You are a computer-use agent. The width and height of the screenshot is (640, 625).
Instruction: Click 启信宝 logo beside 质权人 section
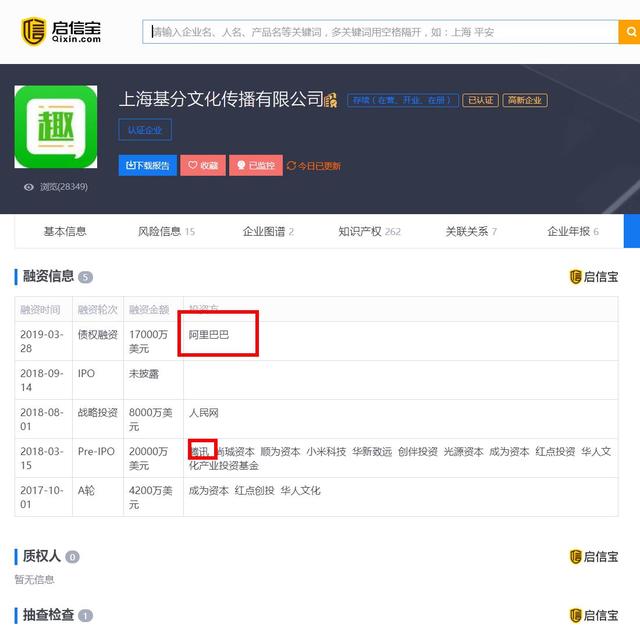[594, 556]
